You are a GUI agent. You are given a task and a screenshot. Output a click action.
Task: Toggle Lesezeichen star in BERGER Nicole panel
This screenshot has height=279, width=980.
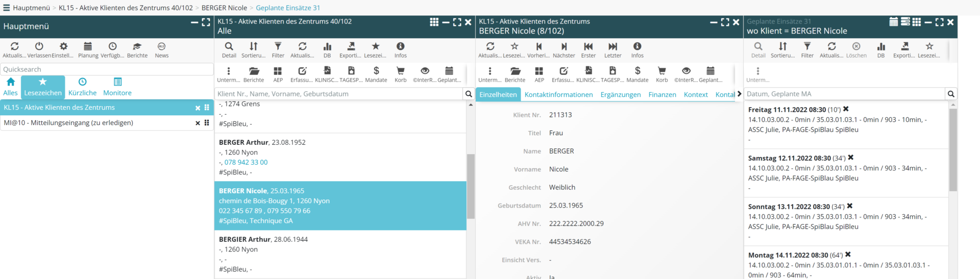point(514,49)
